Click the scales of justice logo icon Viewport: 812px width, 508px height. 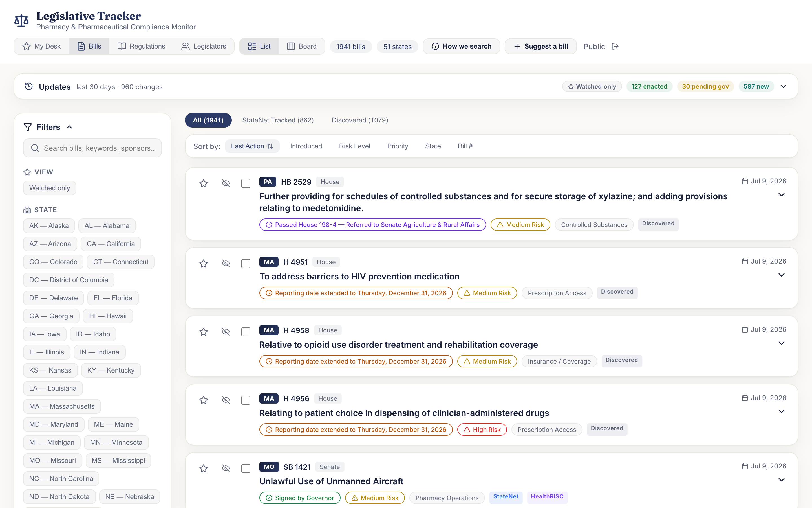21,21
